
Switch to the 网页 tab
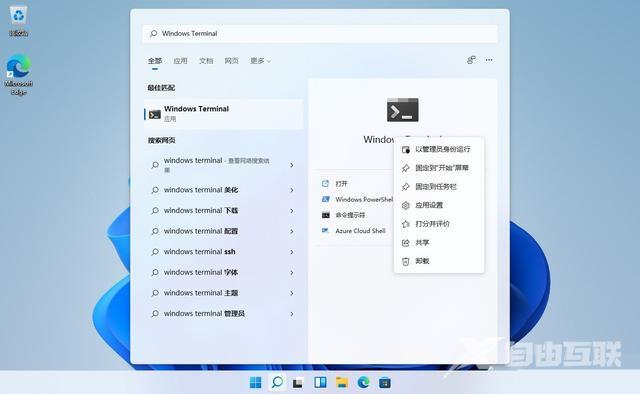tap(231, 61)
